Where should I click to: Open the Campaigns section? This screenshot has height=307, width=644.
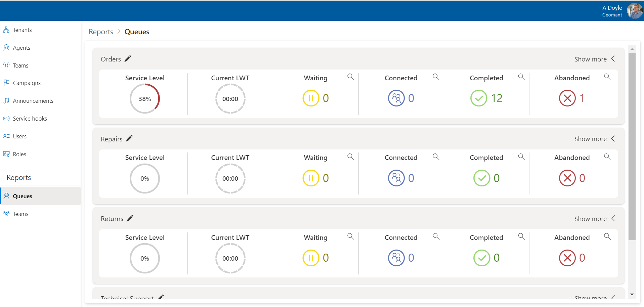click(x=26, y=83)
